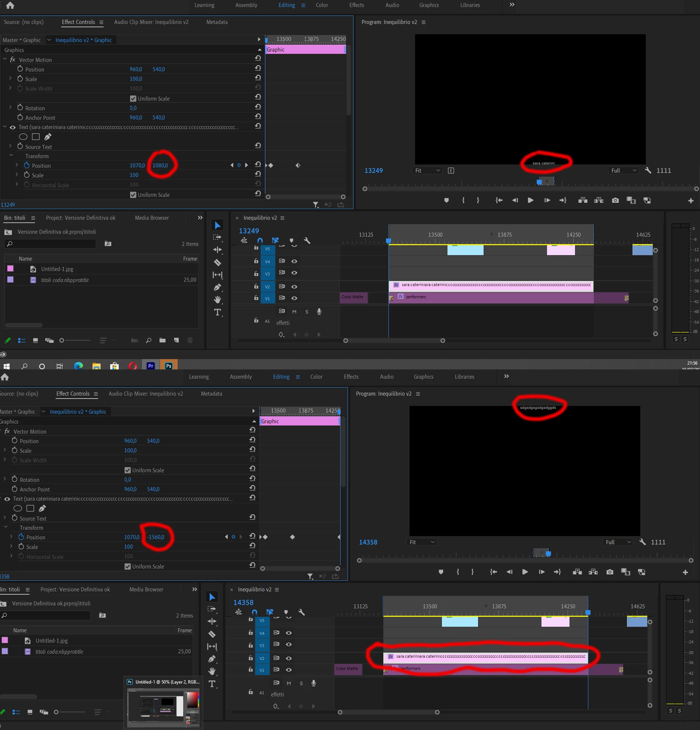The image size is (700, 730).
Task: Show more workspaces chevrons in upper window
Action: click(x=512, y=5)
